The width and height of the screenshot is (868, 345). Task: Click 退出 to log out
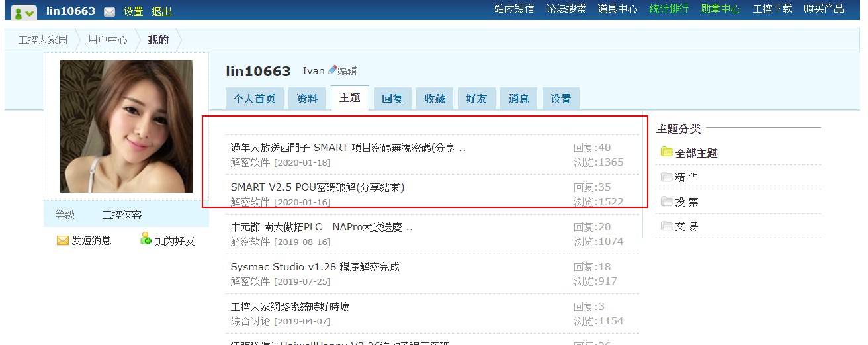[x=162, y=11]
